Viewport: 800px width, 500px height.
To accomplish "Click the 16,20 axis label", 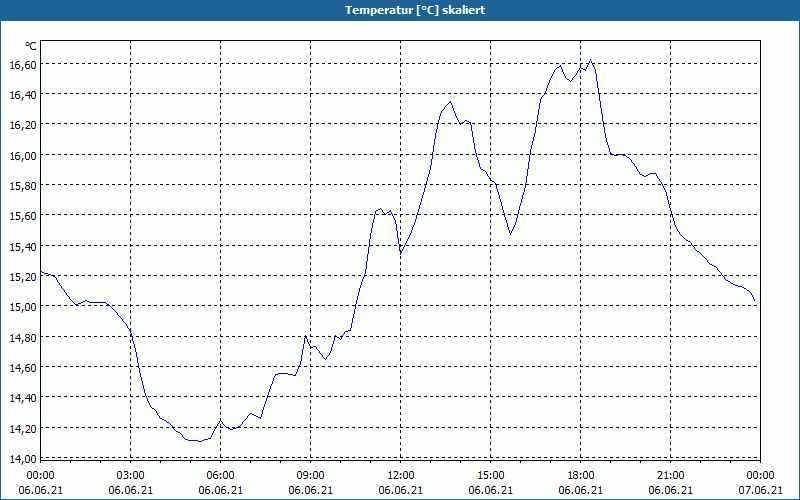I will [23, 125].
